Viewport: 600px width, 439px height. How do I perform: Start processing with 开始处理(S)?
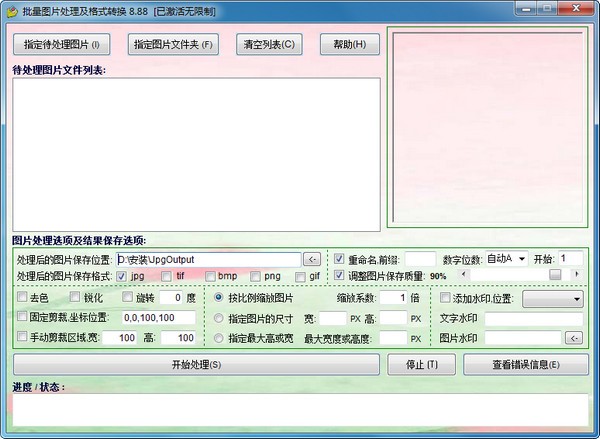click(196, 364)
